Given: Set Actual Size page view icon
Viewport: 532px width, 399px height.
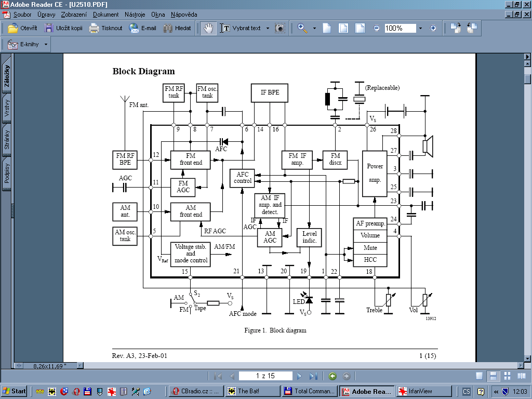Looking at the screenshot, I should coord(326,28).
